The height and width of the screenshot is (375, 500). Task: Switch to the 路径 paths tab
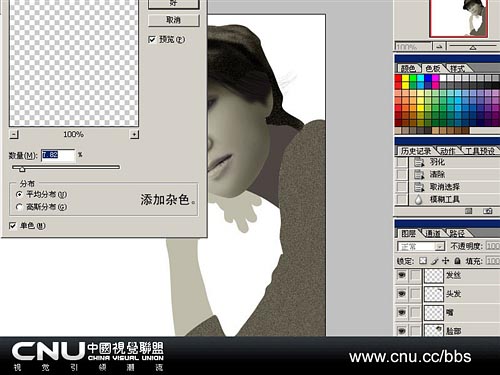[x=457, y=233]
